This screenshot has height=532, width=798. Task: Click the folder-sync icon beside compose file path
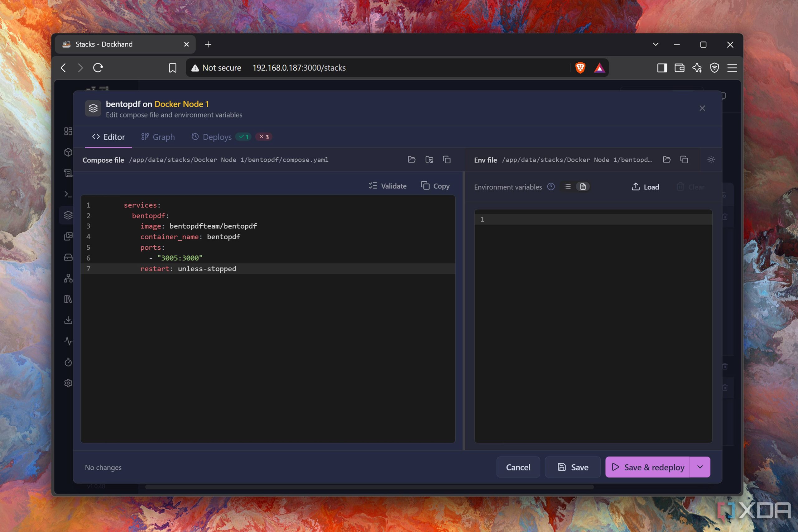click(429, 160)
